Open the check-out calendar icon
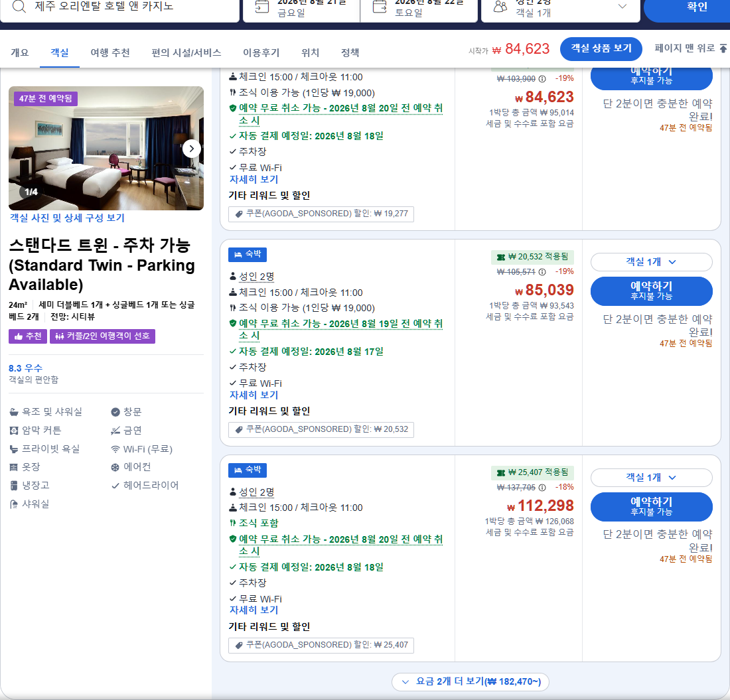 [x=380, y=7]
